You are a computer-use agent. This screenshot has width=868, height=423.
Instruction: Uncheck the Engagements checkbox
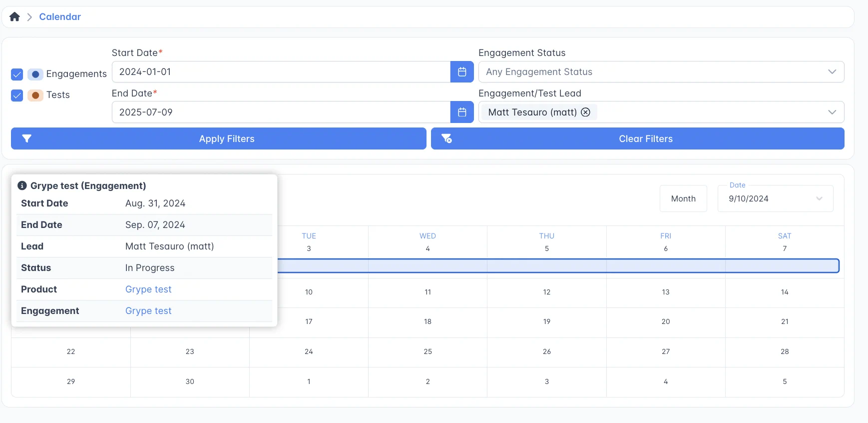pos(17,74)
